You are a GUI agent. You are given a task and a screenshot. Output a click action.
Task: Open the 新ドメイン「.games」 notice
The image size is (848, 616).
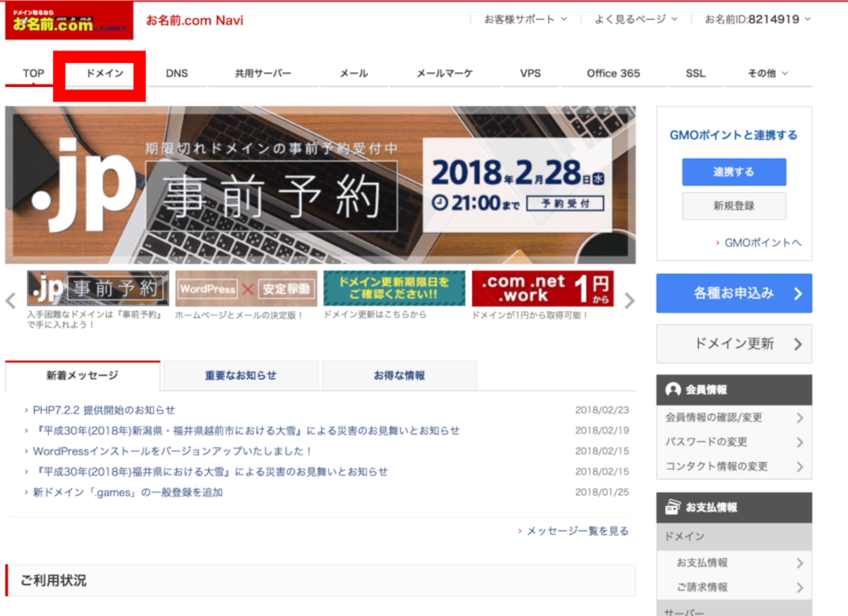coord(128,492)
